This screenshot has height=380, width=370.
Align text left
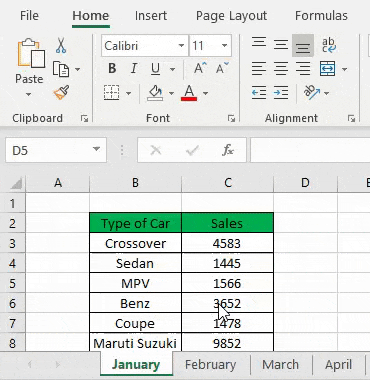coord(259,69)
